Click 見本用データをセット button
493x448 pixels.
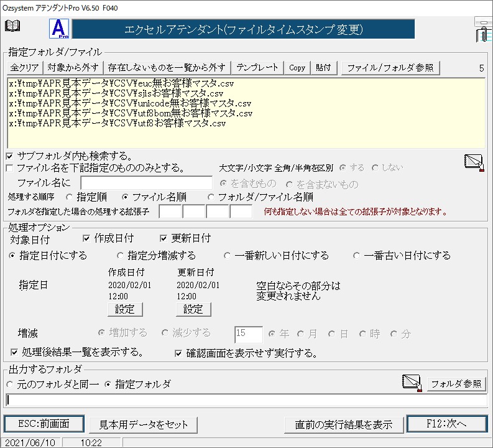pos(144,425)
